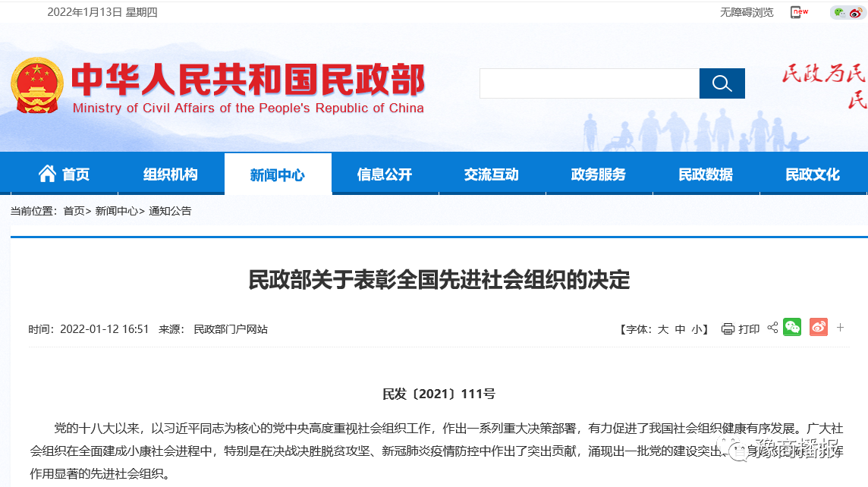
Task: Click the 无障碍浏览 accessibility link
Action: point(747,12)
